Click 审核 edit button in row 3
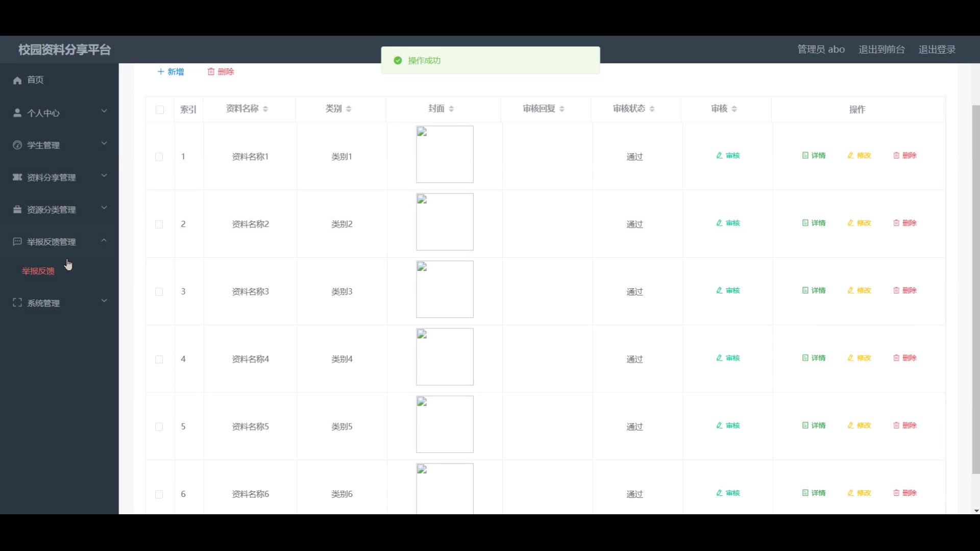 [728, 290]
